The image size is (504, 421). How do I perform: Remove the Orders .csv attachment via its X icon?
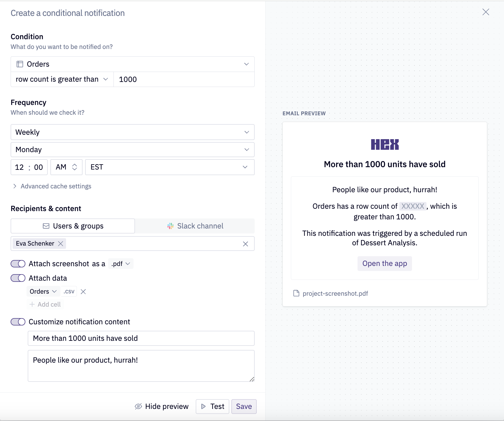click(83, 291)
